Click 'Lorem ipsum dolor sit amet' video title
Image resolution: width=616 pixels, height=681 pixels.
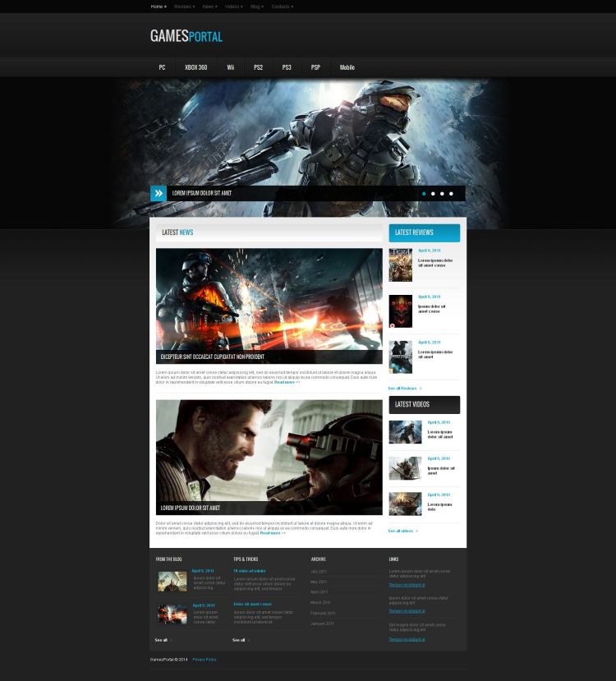pos(440,435)
